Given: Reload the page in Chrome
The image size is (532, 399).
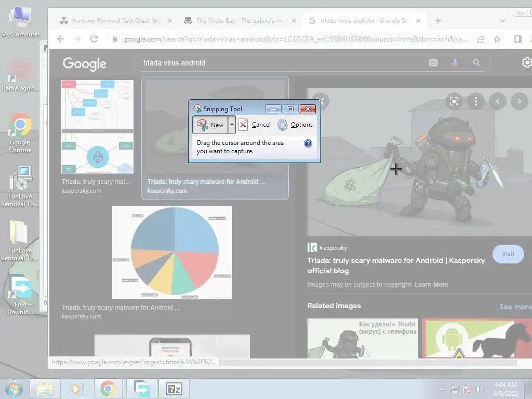Looking at the screenshot, I should [x=94, y=39].
